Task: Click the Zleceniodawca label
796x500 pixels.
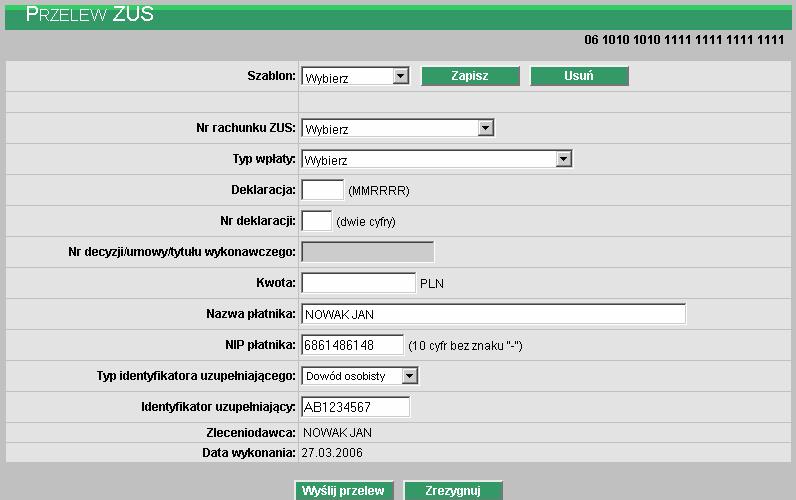Action: [x=251, y=433]
